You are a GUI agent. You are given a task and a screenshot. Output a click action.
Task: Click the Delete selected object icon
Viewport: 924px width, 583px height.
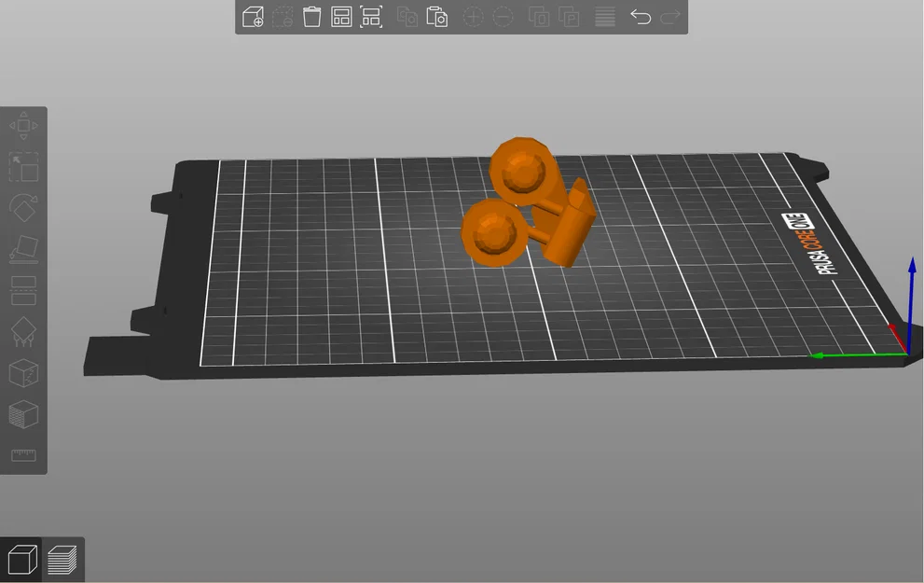(x=283, y=17)
